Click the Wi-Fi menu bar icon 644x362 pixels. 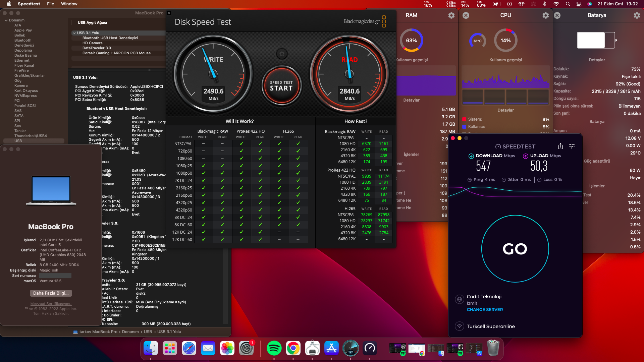pos(556,4)
